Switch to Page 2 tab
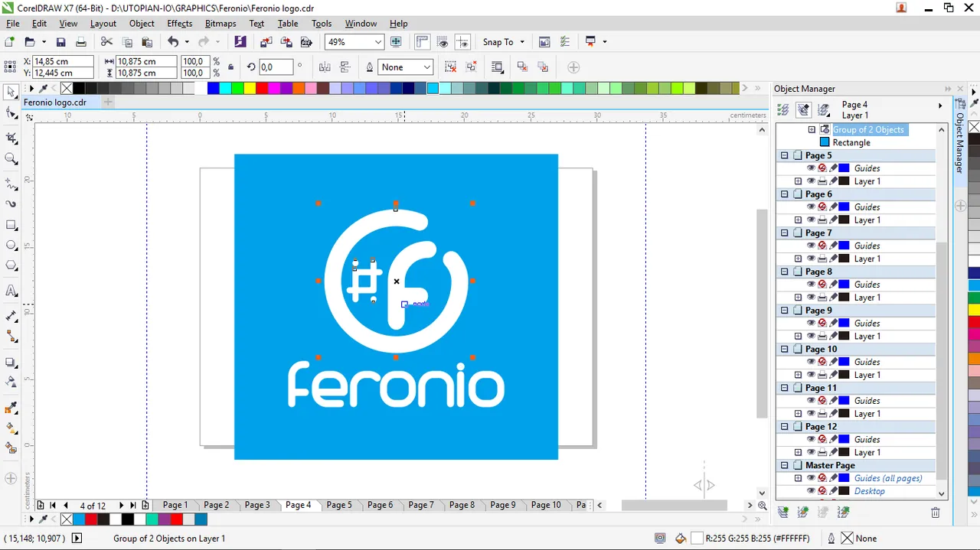The height and width of the screenshot is (550, 980). pyautogui.click(x=216, y=505)
